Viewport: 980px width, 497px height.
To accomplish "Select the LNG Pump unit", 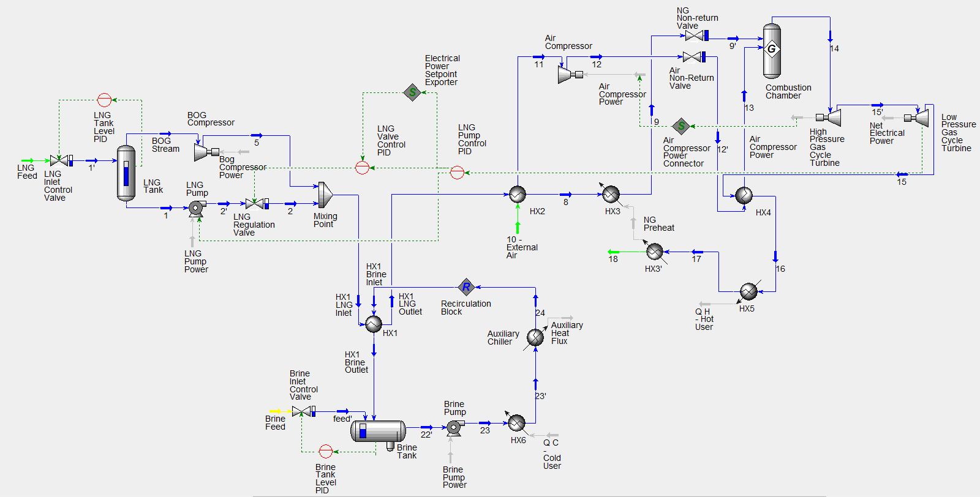I will 196,208.
